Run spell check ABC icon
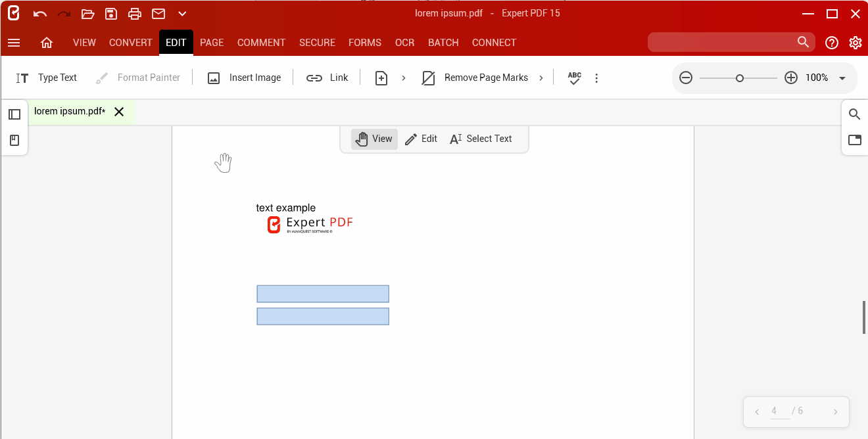This screenshot has height=439, width=868. 575,78
